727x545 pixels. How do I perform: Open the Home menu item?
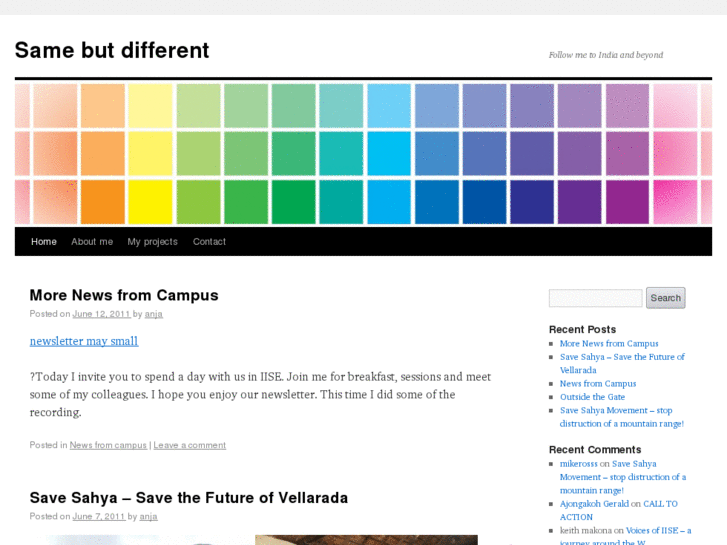(44, 242)
